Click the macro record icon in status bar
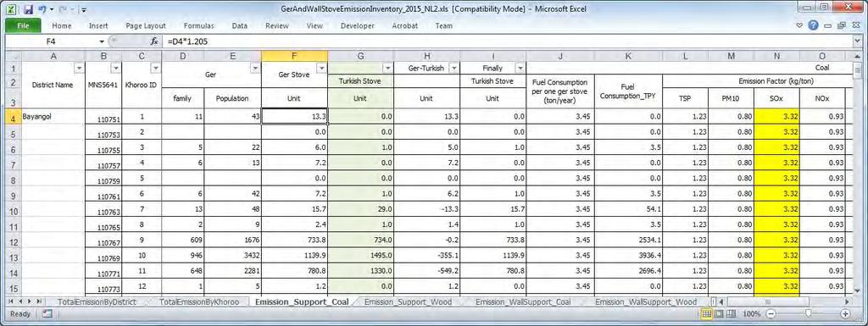 [47, 314]
